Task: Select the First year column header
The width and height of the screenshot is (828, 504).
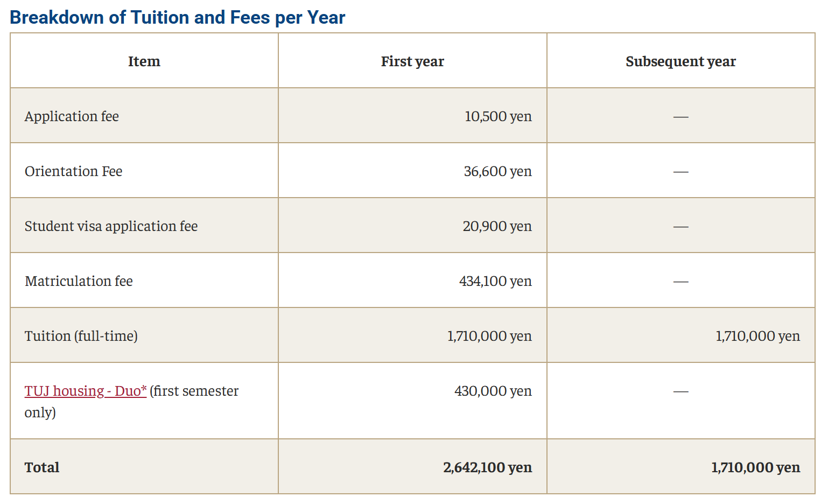Action: click(x=412, y=61)
